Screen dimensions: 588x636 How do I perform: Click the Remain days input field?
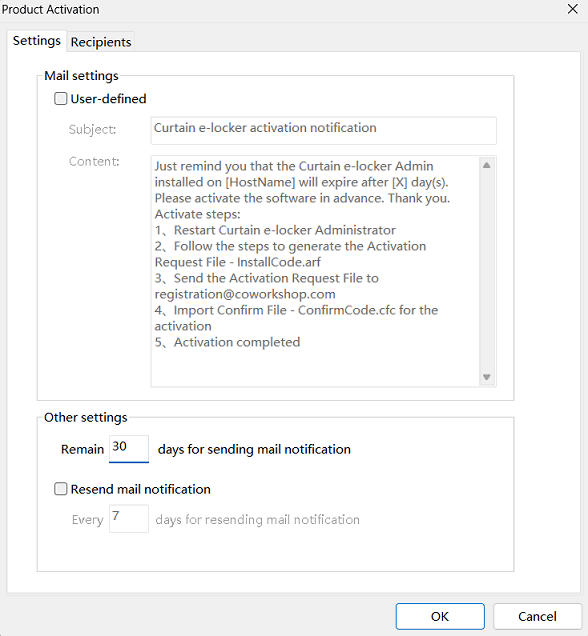[129, 449]
